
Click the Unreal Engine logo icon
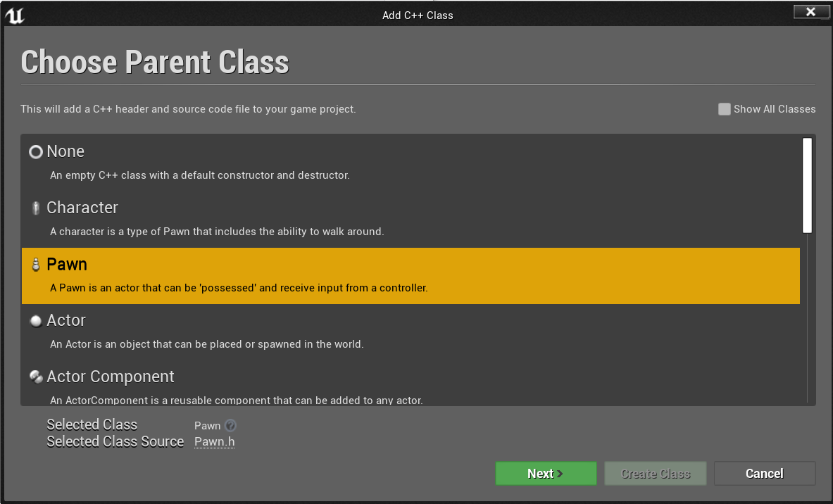point(15,15)
